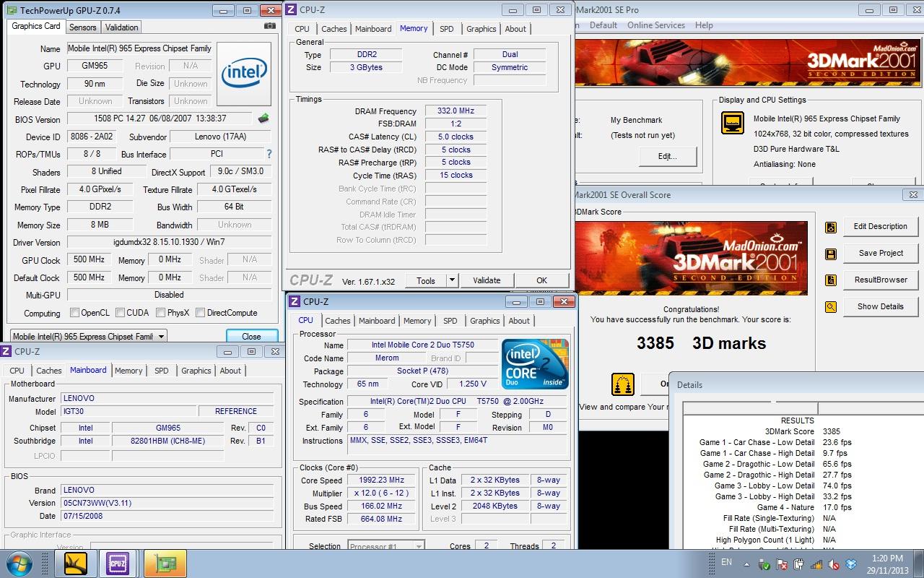Enable the DirectCompute checkbox

[x=200, y=313]
